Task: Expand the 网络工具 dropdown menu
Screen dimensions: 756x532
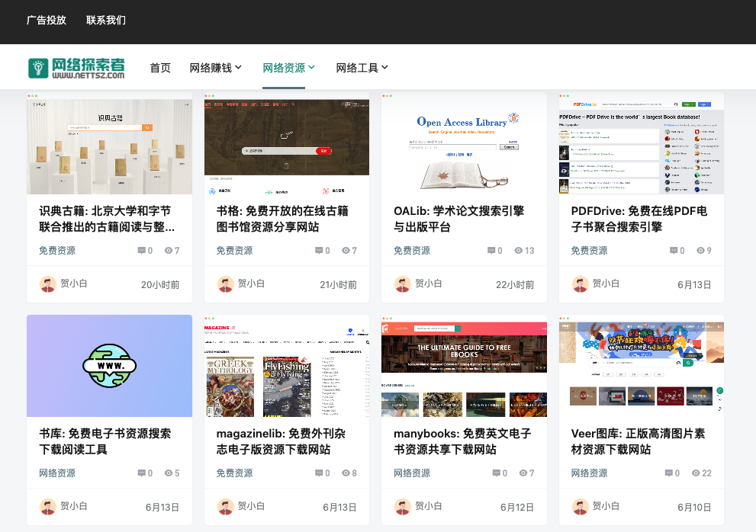Action: pyautogui.click(x=362, y=68)
